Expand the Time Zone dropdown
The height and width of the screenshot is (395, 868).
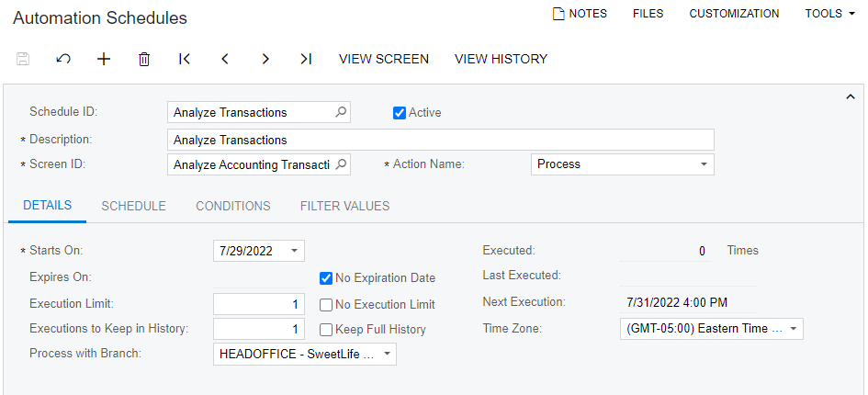click(x=793, y=329)
